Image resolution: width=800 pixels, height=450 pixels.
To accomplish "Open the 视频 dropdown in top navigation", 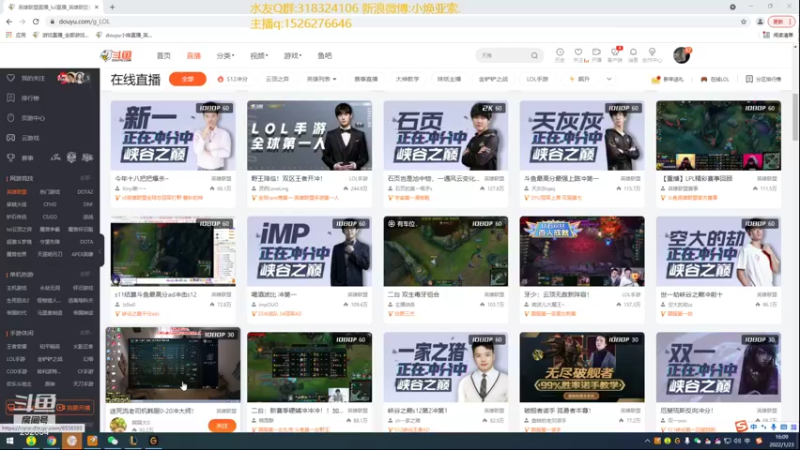I will pyautogui.click(x=259, y=56).
